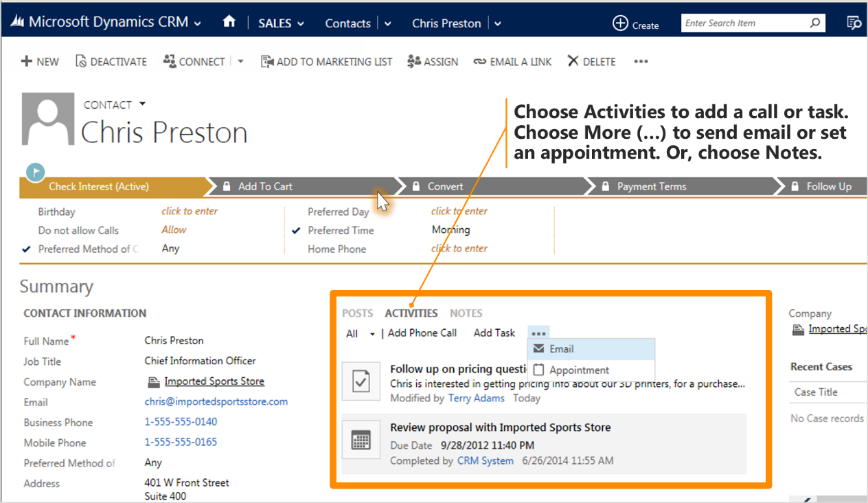
Task: Click the Enter Search Item field
Action: click(x=743, y=23)
